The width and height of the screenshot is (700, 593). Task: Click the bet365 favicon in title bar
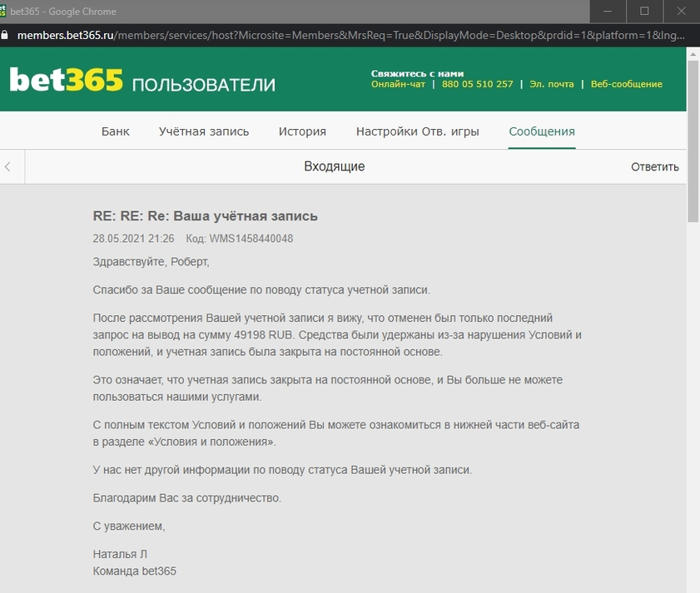coord(2,11)
